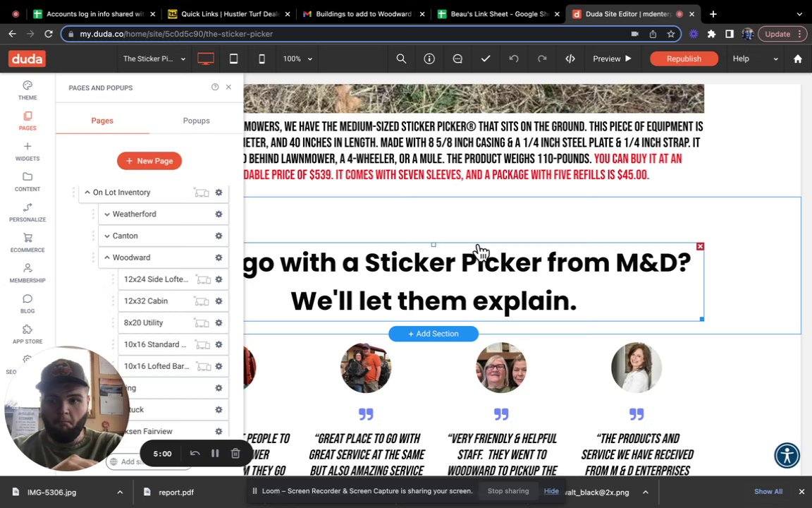Open the 100% zoom dropdown

[297, 59]
